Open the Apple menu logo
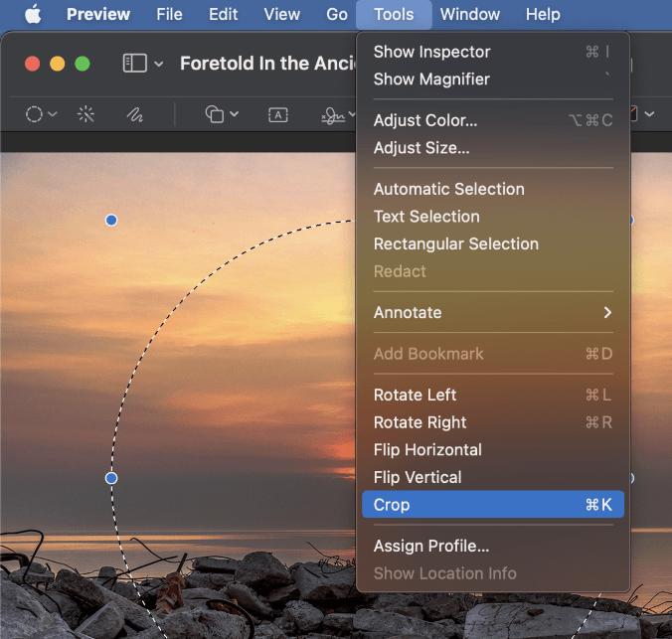This screenshot has height=639, width=672. coord(33,14)
